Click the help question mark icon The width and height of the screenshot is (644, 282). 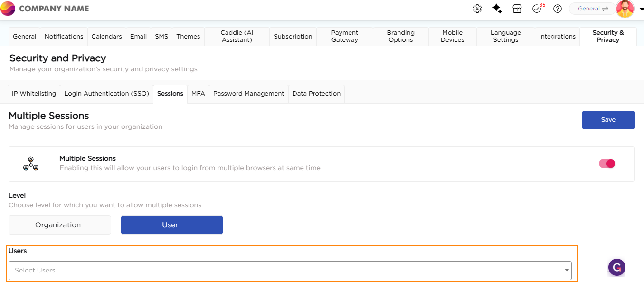pyautogui.click(x=558, y=9)
